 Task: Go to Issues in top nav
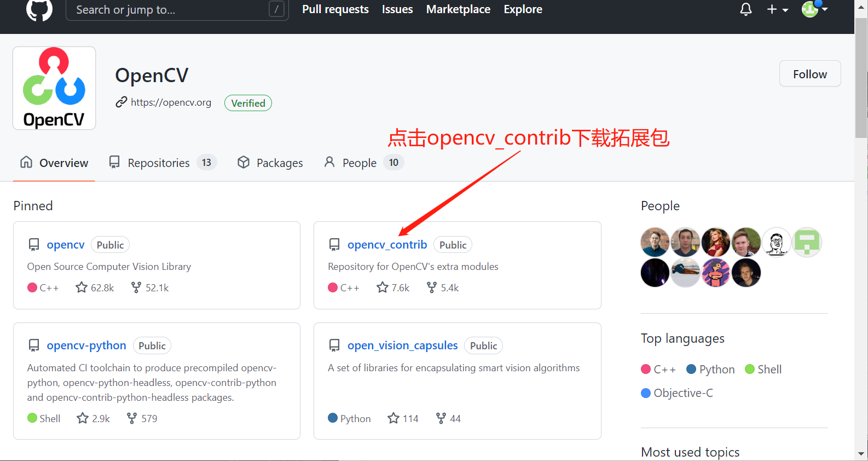pyautogui.click(x=397, y=9)
